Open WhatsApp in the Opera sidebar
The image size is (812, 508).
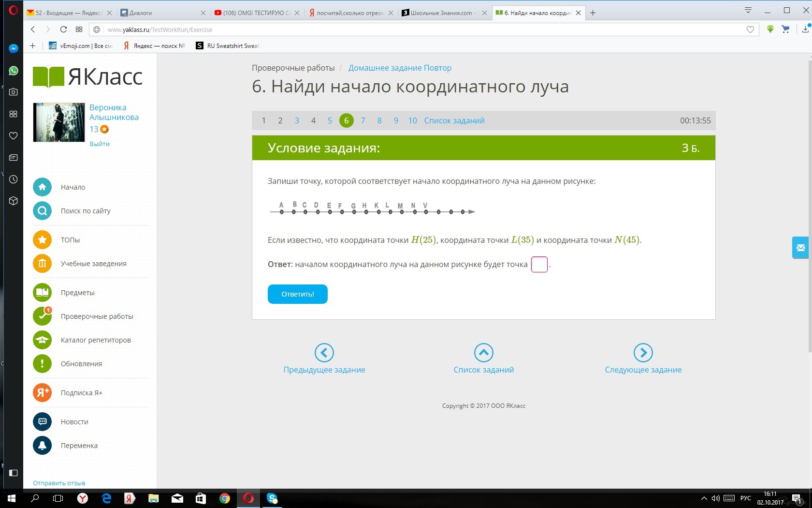[x=14, y=71]
